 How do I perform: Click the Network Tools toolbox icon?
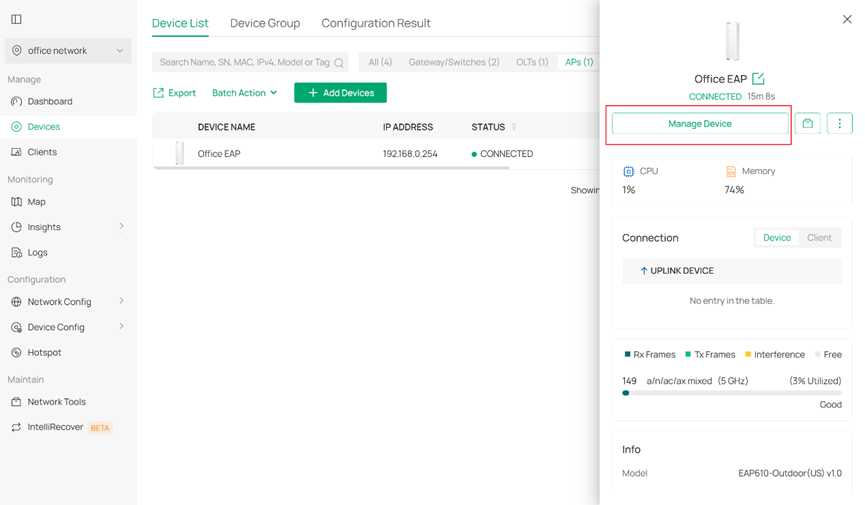click(x=17, y=402)
